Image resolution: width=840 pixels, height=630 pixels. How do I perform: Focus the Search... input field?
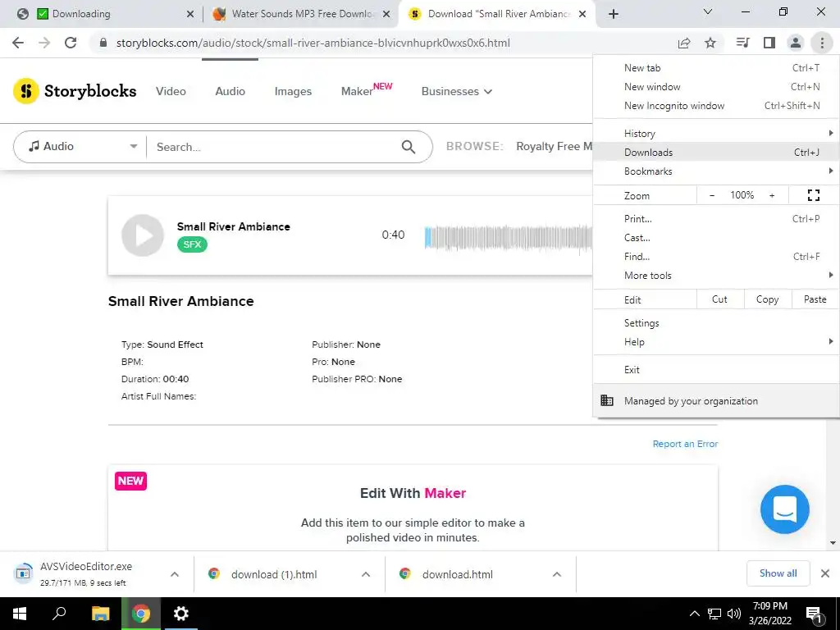click(x=276, y=147)
